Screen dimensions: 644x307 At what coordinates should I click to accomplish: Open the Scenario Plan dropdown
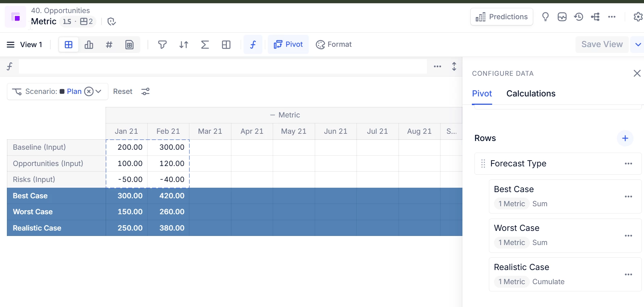[x=58, y=91]
